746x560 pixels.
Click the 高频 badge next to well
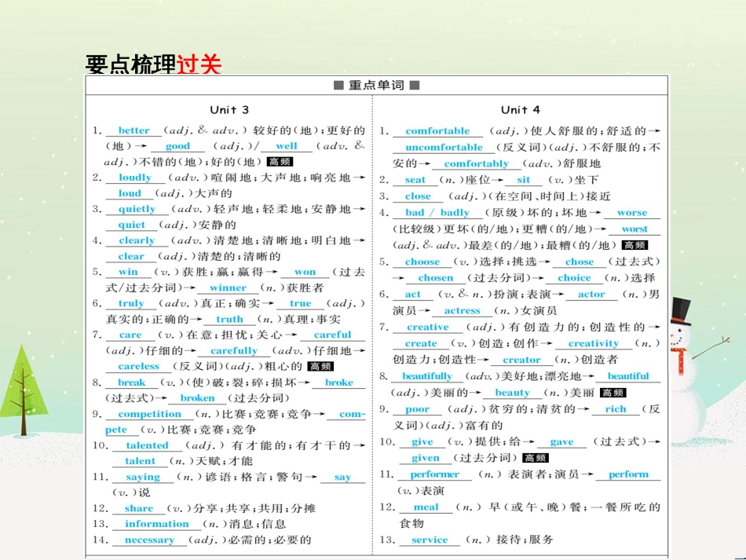pos(280,161)
